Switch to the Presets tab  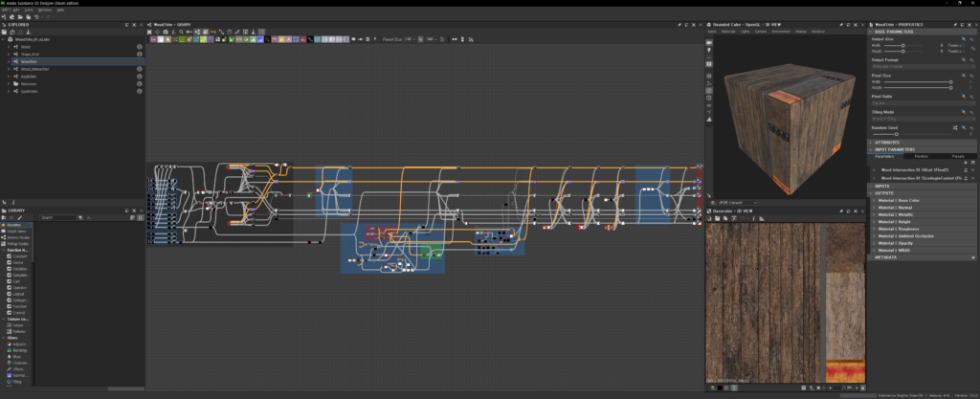pyautogui.click(x=957, y=156)
